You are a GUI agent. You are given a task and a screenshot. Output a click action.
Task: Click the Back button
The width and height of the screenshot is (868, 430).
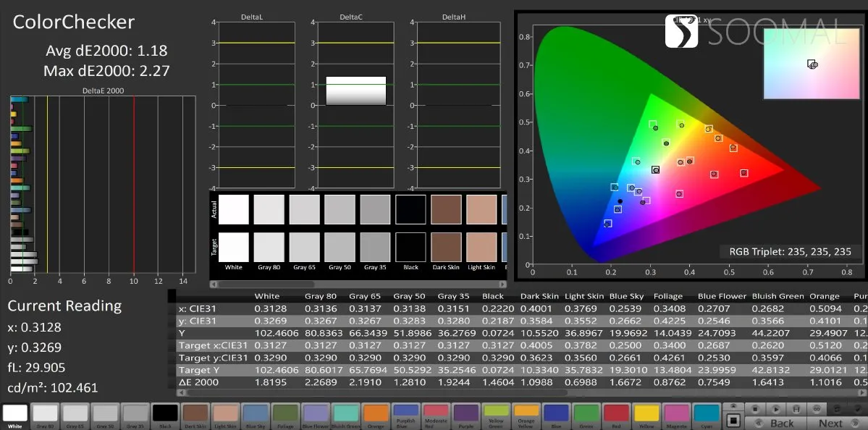(775, 423)
